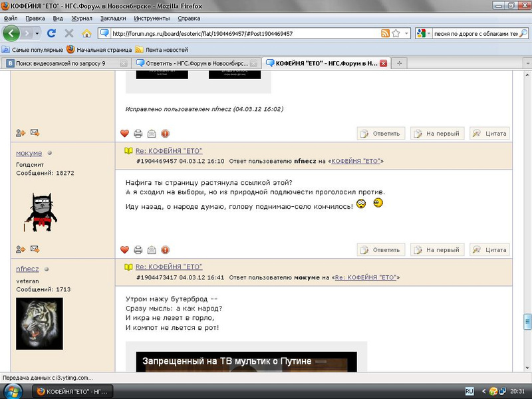The height and width of the screenshot is (399, 532).
Task: Click the send message envelope under мокуме's avatar
Action: tap(35, 249)
